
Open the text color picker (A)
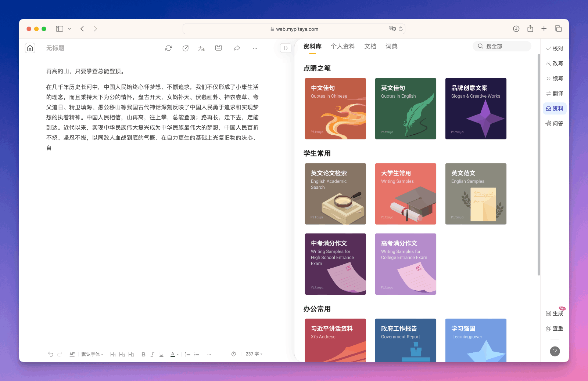click(x=173, y=354)
